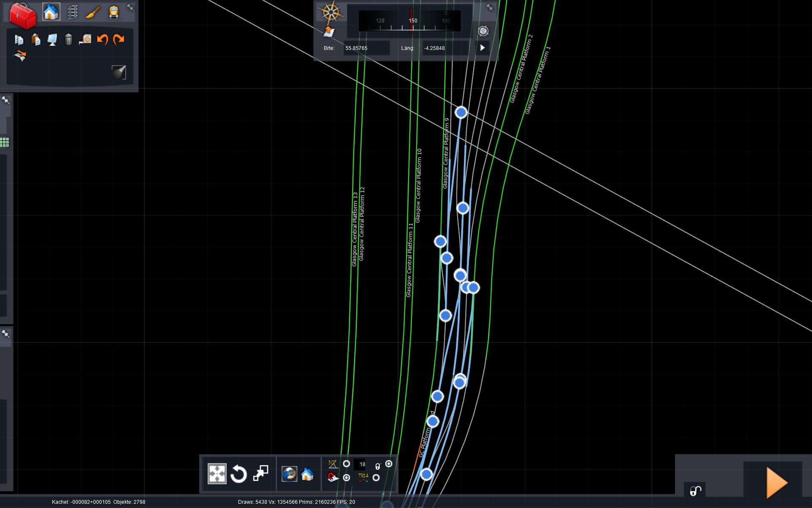The image size is (812, 508).
Task: Toggle the magnet snap-to-terrain radio
Action: pos(346,478)
